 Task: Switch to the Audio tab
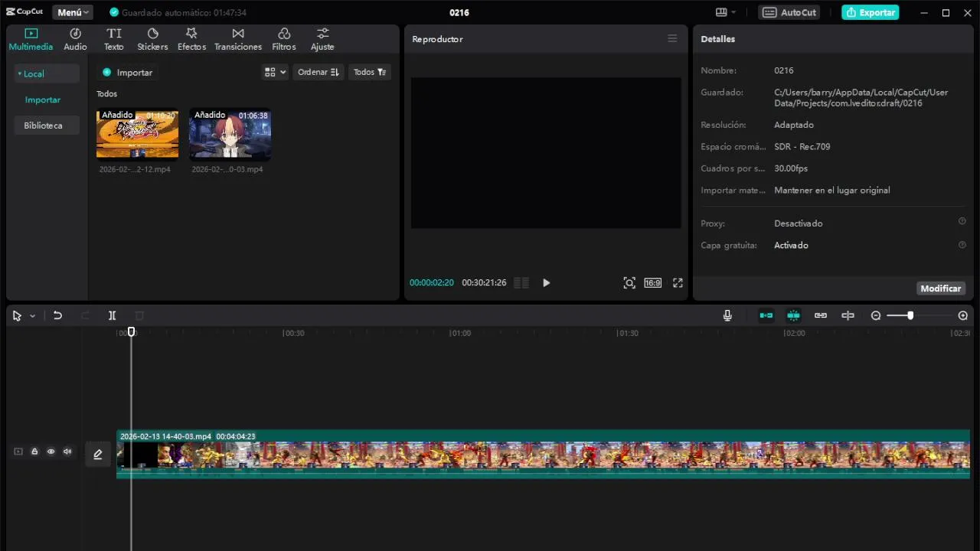click(x=75, y=40)
